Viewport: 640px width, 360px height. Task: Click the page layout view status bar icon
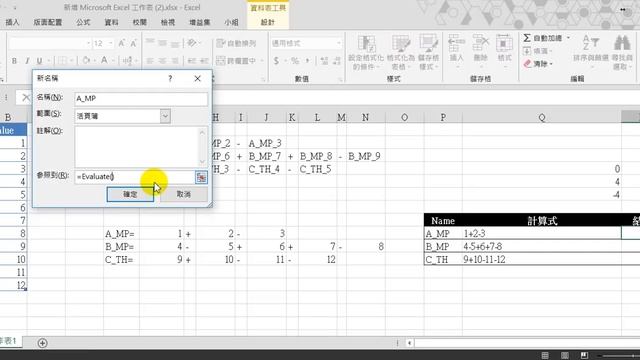[564, 355]
